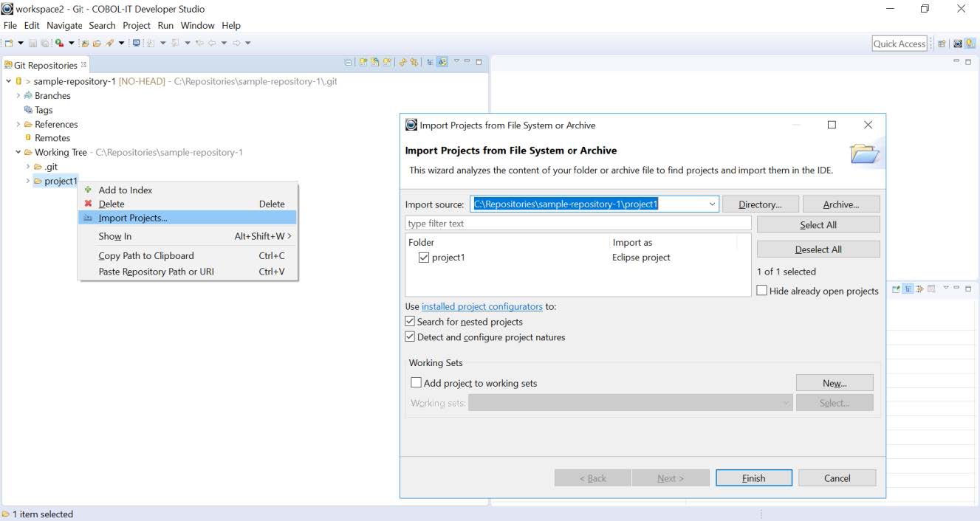Click the Add existing local Git repository icon
This screenshot has height=521, width=980.
click(x=361, y=62)
